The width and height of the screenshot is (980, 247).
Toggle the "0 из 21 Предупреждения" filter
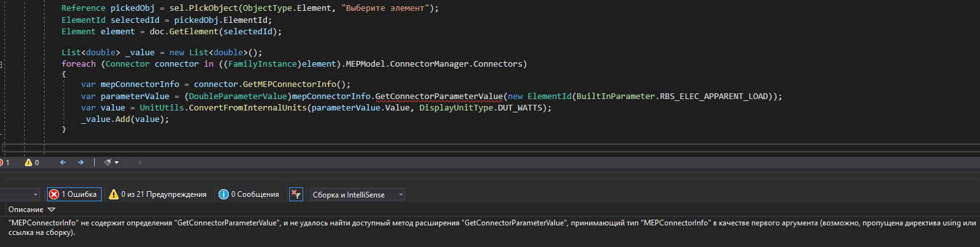click(157, 194)
